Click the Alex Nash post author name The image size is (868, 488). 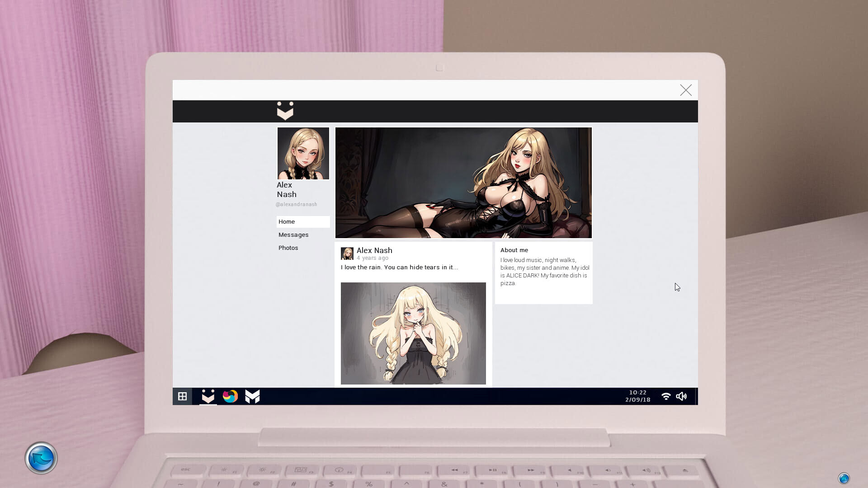(374, 250)
